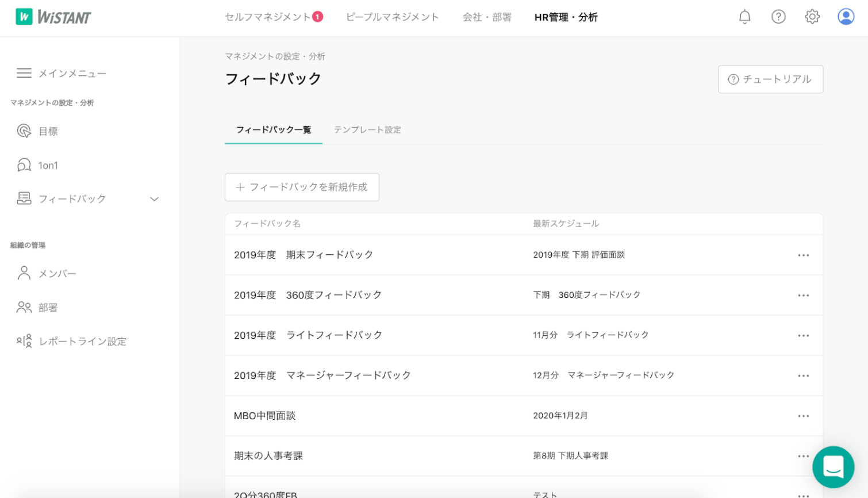
Task: Click the レポートライン設定 icon
Action: tap(24, 342)
